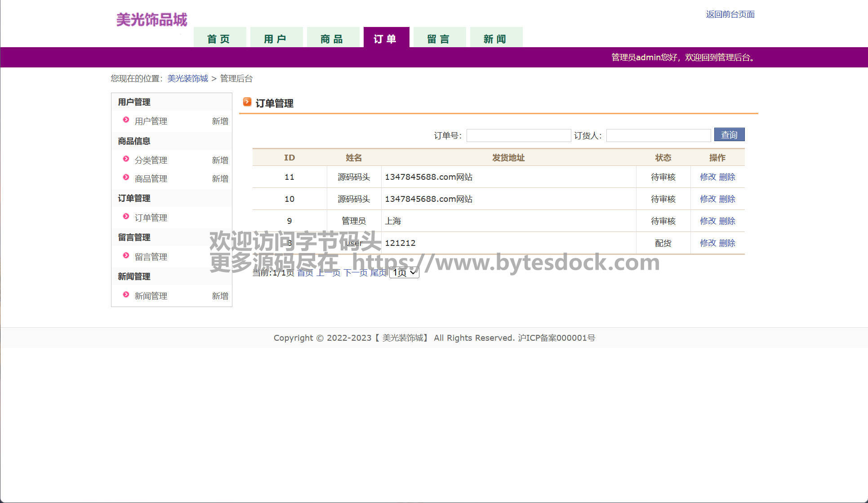Focus the 订单号 input field

[x=518, y=135]
